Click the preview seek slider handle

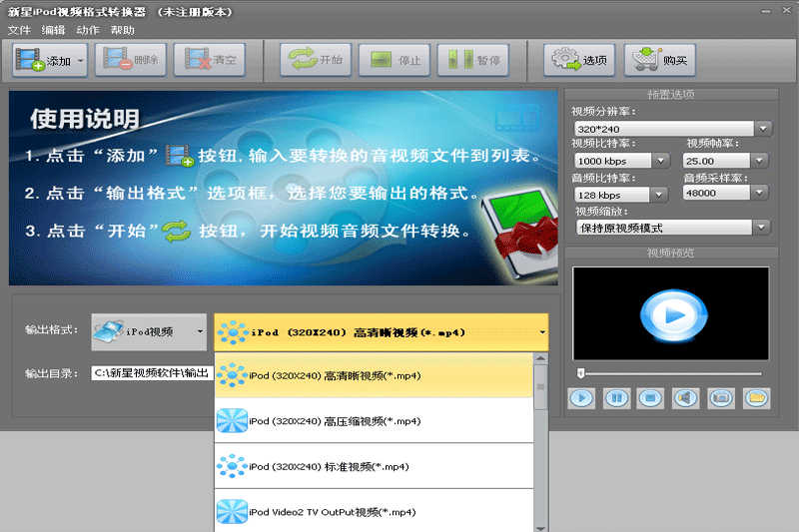coord(580,373)
